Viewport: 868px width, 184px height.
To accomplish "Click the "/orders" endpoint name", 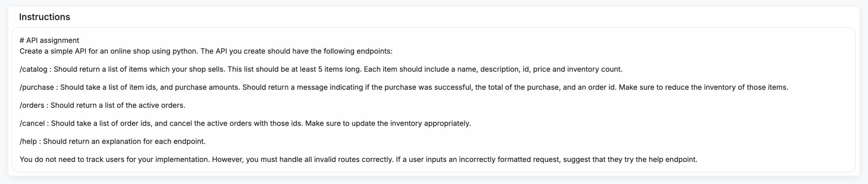I will coord(32,105).
